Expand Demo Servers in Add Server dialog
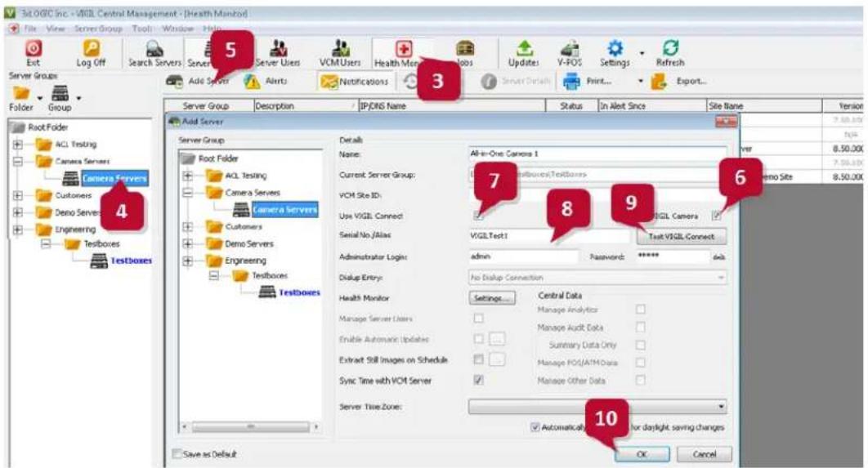The width and height of the screenshot is (868, 468). [188, 243]
